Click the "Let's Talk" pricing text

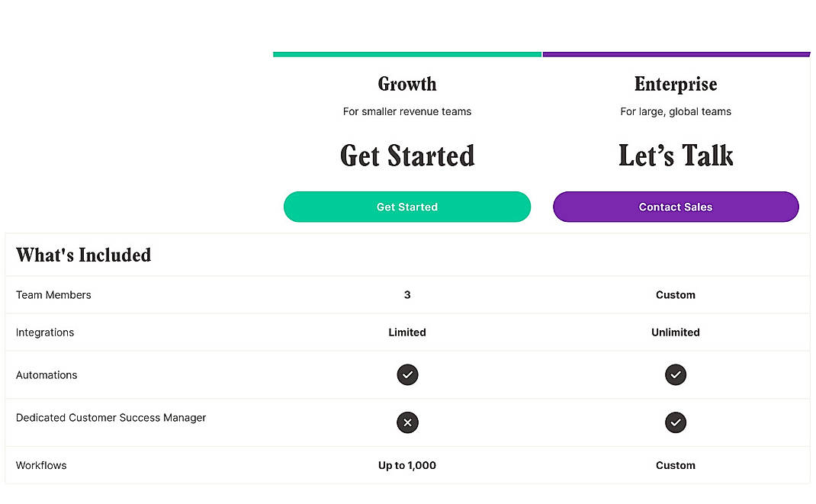click(x=676, y=155)
